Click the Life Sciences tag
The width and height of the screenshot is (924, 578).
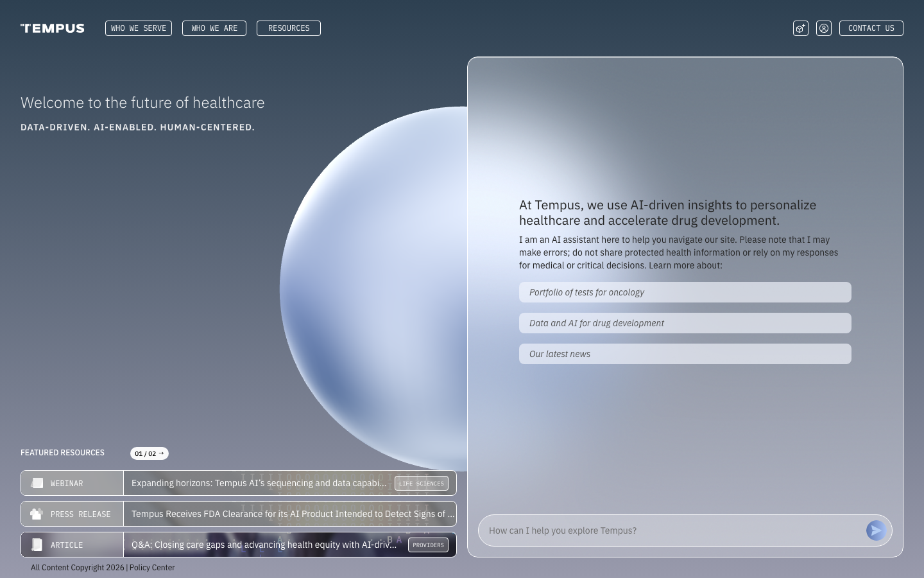pos(422,483)
